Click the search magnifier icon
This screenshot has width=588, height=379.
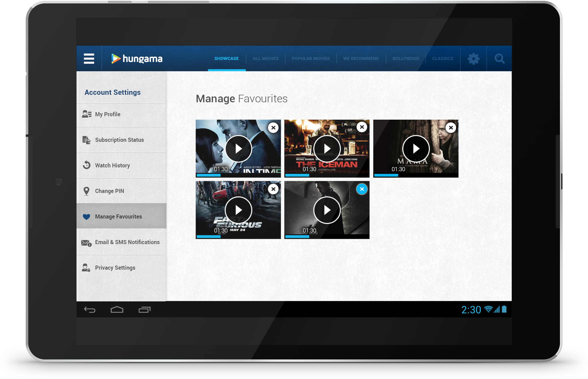[x=499, y=59]
